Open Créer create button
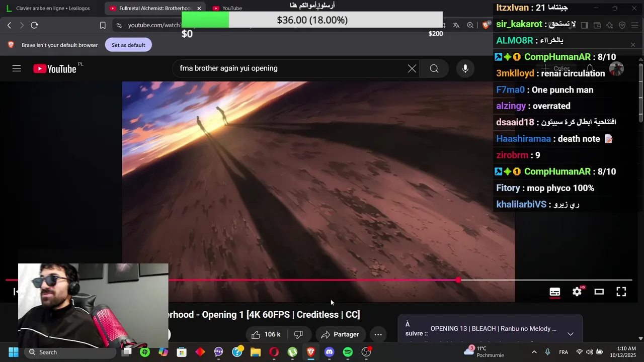 556,68
